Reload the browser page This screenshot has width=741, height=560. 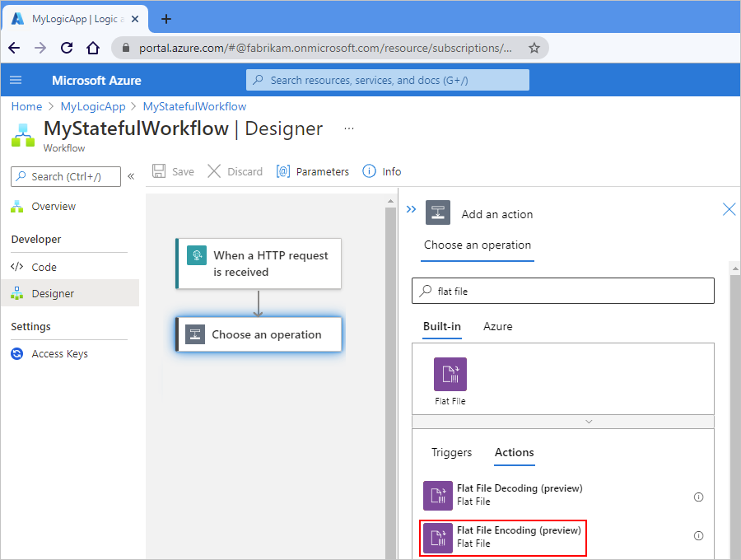(x=68, y=48)
